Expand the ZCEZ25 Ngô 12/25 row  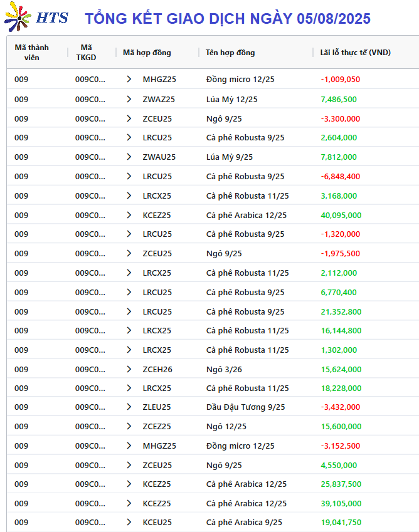click(129, 426)
